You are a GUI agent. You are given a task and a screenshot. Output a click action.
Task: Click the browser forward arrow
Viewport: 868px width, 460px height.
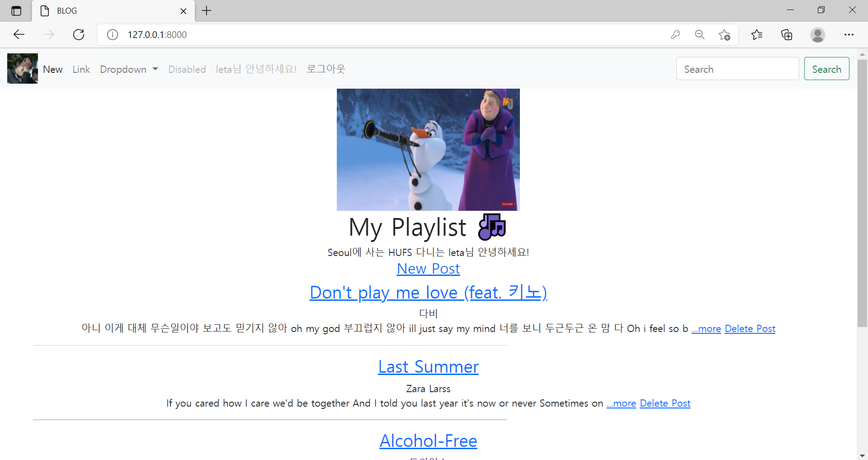[x=49, y=34]
